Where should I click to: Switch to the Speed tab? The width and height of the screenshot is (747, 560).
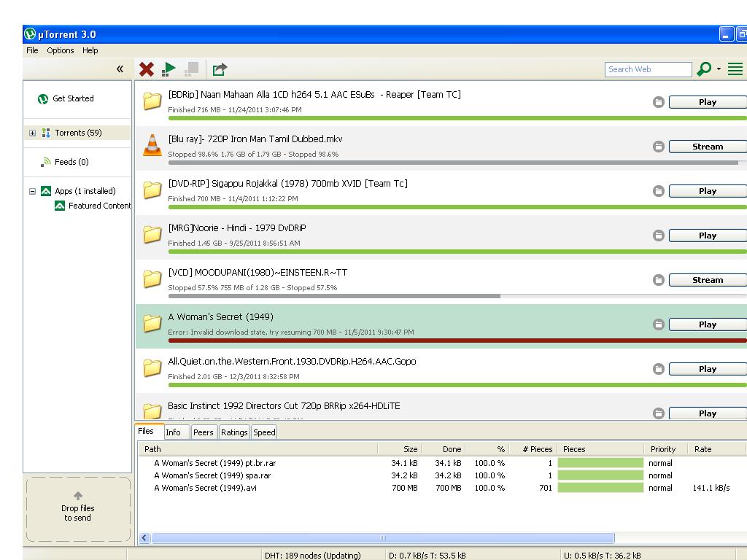point(264,432)
